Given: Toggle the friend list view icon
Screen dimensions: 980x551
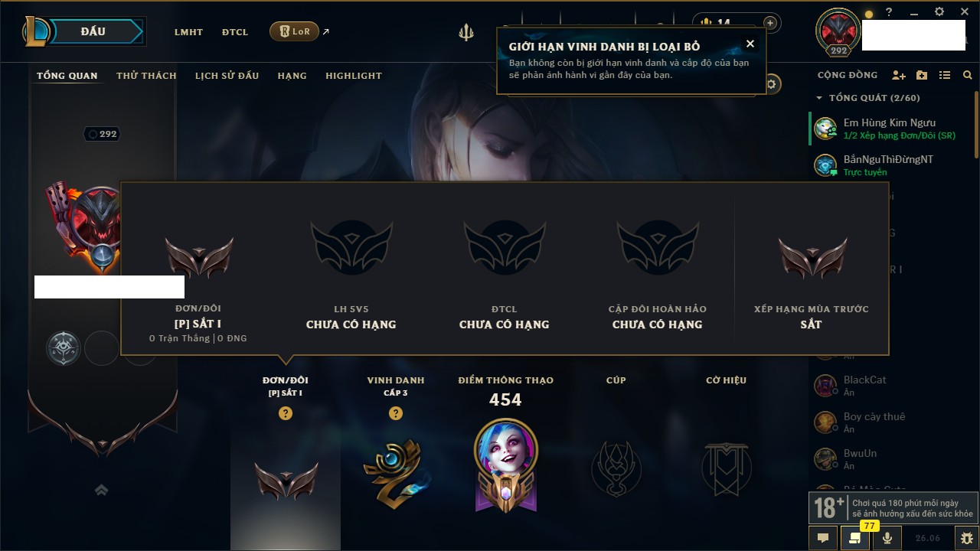Looking at the screenshot, I should point(945,75).
